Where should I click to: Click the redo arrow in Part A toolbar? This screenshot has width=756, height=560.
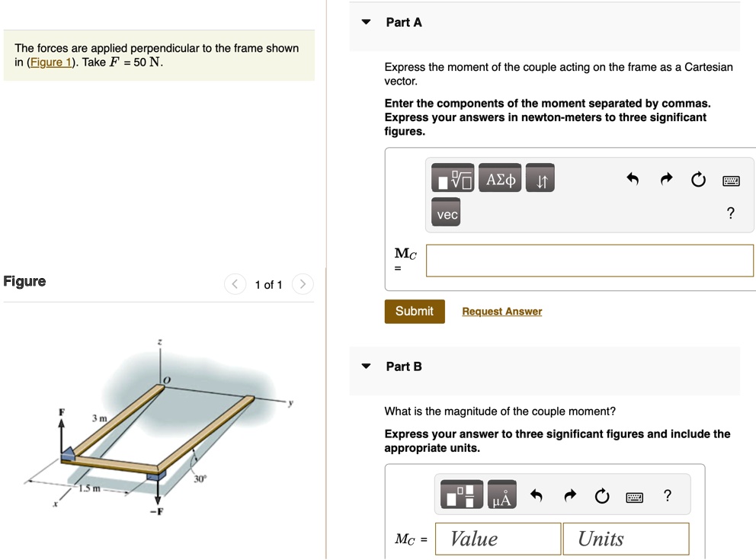point(666,178)
